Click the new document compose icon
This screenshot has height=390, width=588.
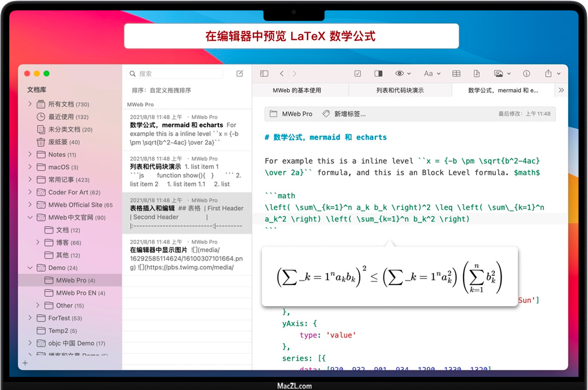240,73
